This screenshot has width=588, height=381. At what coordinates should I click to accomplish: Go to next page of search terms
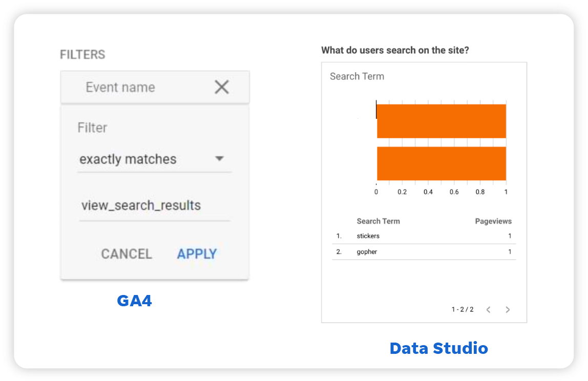pyautogui.click(x=508, y=309)
